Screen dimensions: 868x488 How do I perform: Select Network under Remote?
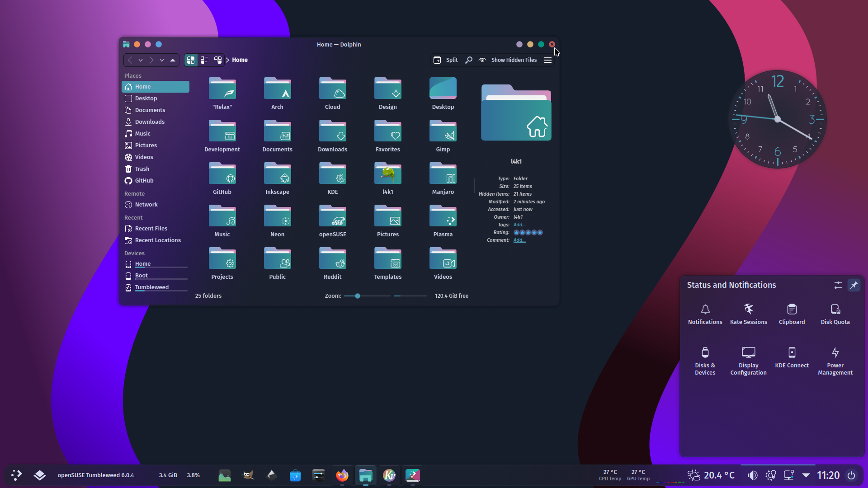(x=156, y=205)
